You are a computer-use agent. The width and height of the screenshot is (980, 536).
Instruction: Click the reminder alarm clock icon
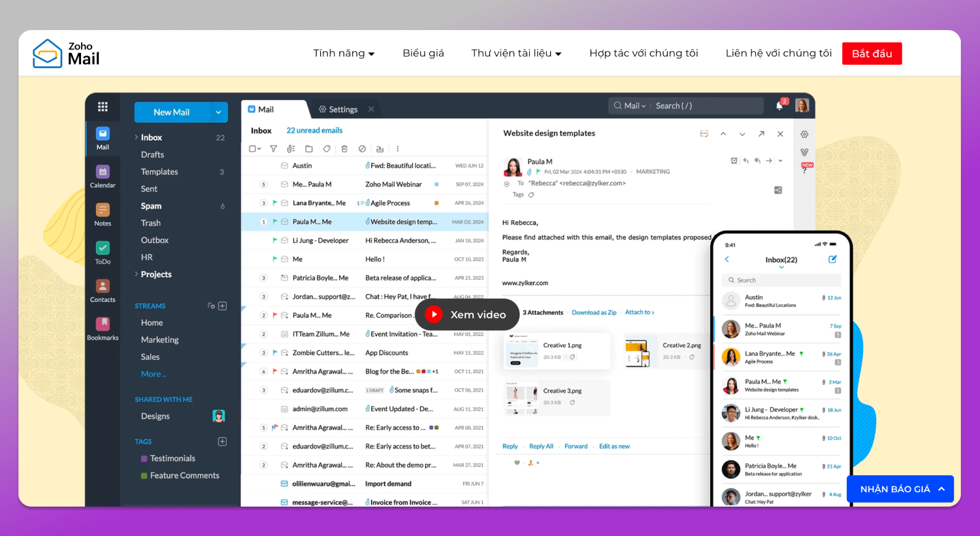point(734,160)
